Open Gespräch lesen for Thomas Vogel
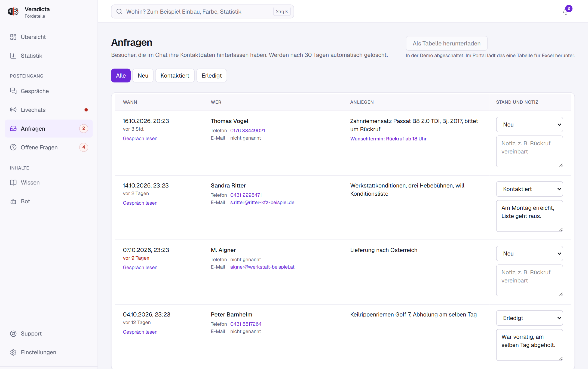588x369 pixels. (140, 139)
